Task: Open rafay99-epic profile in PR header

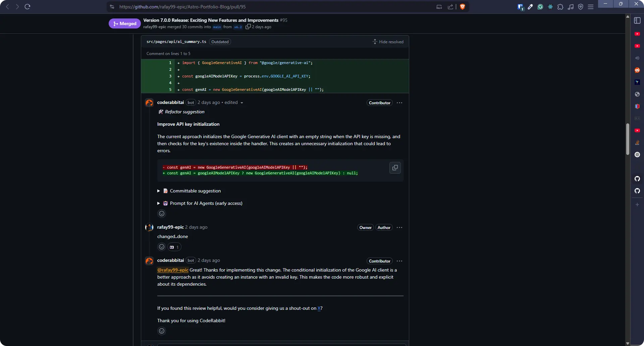Action: 155,27
